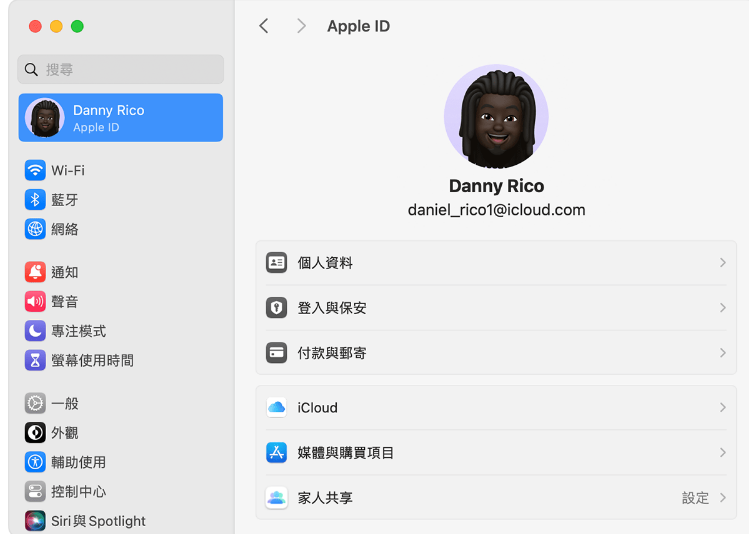Click the 付款與郵寄 card icon
749x534 pixels.
click(277, 353)
